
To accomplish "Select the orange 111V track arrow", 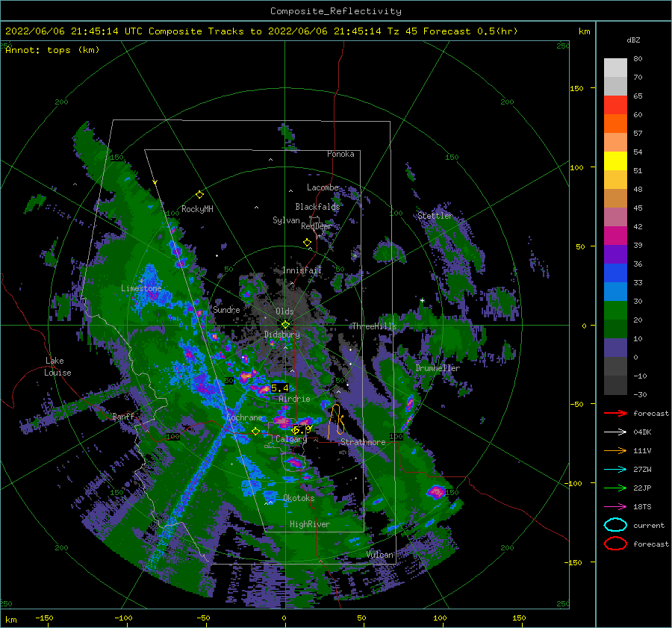I will (x=615, y=450).
